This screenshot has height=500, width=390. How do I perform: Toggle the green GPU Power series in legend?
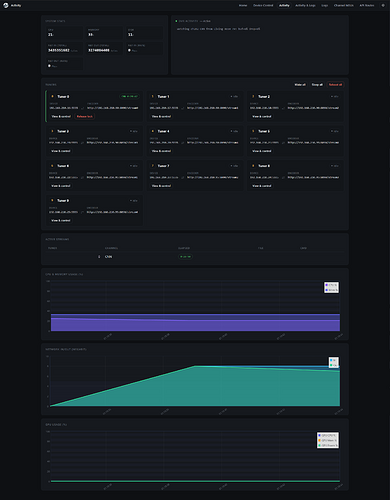(328, 445)
